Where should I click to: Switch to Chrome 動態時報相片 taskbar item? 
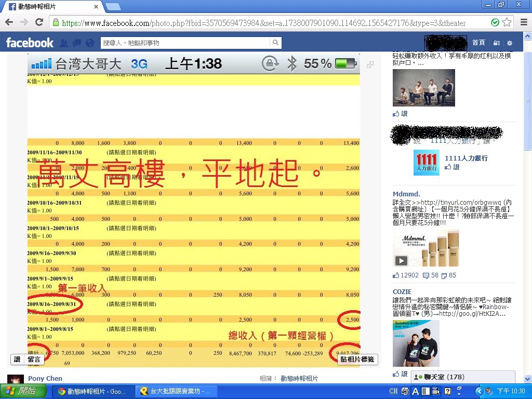(93, 392)
